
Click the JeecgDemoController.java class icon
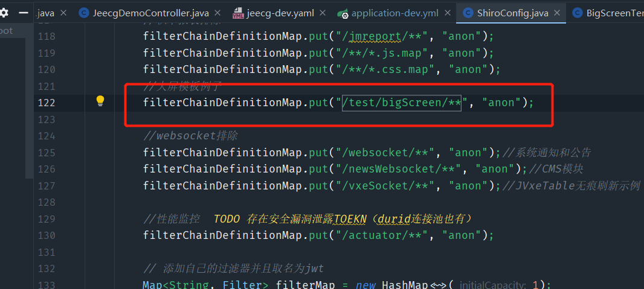click(83, 13)
